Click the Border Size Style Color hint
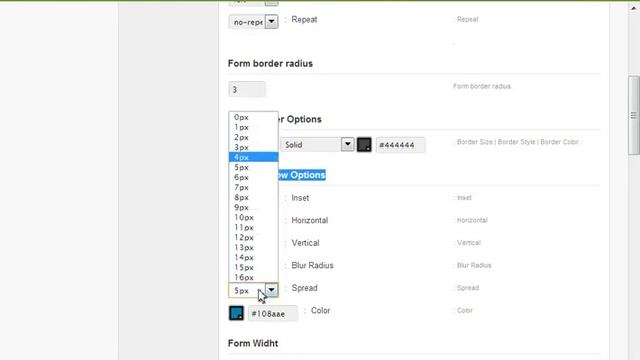This screenshot has height=360, width=640. point(518,142)
